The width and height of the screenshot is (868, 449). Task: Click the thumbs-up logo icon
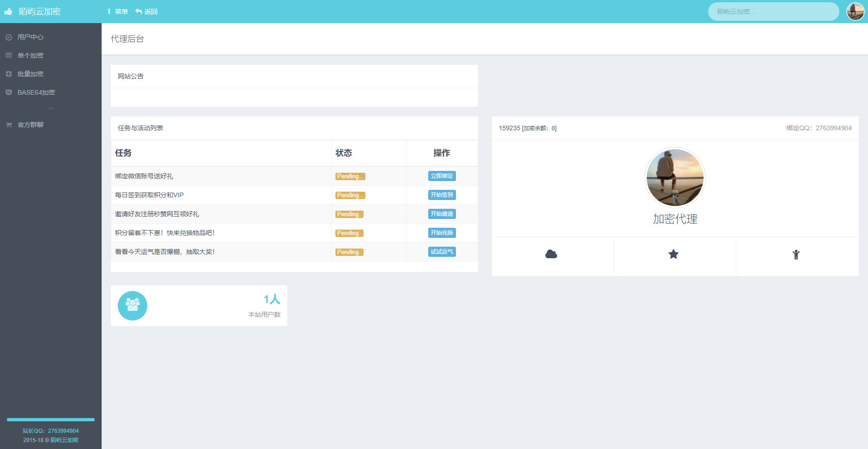pos(8,12)
